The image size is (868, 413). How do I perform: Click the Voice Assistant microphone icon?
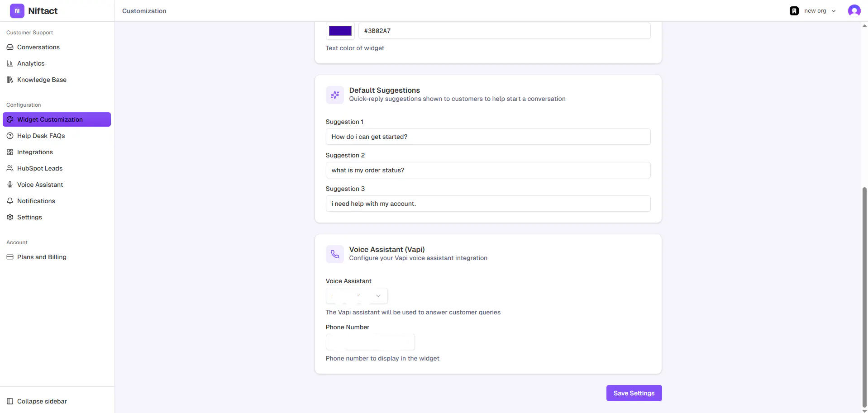tap(10, 185)
